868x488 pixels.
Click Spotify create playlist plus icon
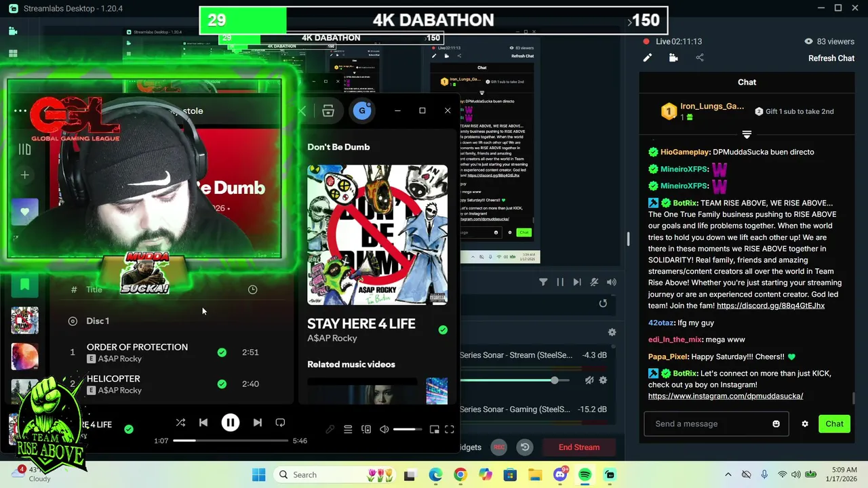pos(24,175)
